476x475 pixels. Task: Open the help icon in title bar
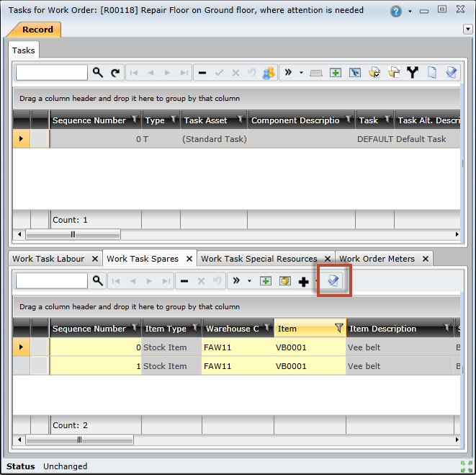(x=396, y=11)
